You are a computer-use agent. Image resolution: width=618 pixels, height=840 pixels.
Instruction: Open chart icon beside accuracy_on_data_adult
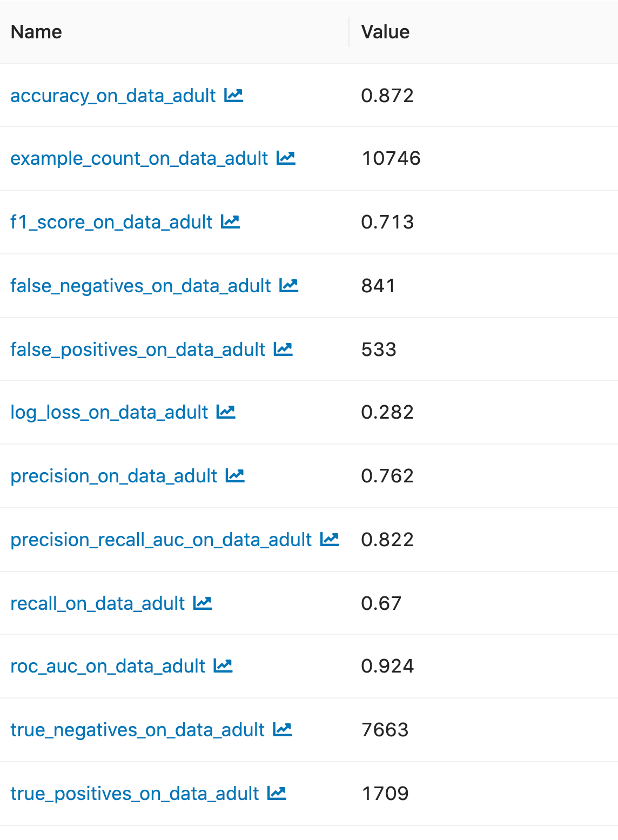[x=234, y=96]
